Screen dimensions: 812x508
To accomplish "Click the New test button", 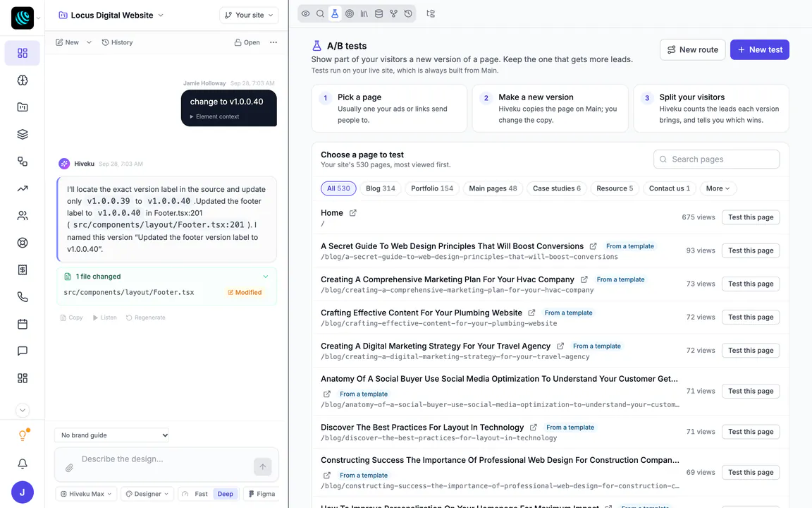I will pyautogui.click(x=760, y=50).
